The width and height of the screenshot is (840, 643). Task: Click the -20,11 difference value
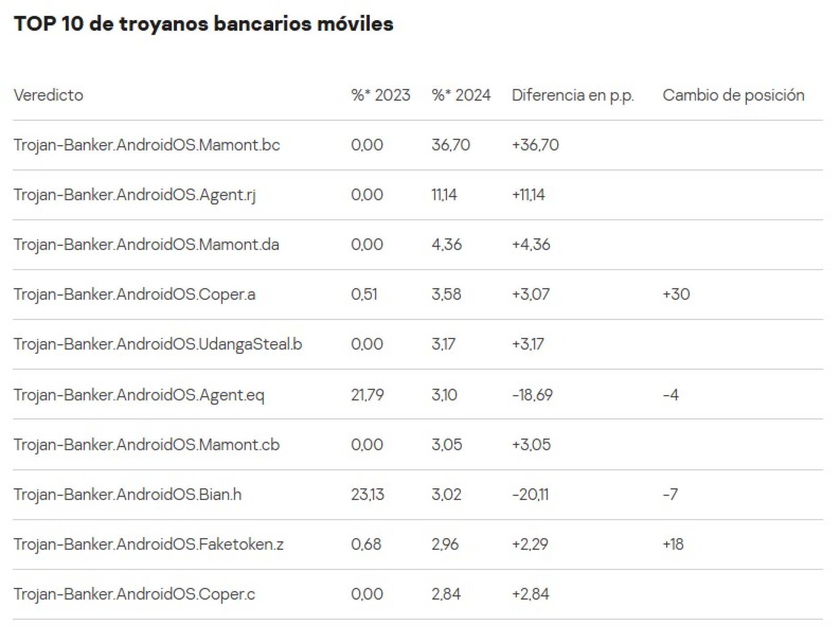[x=530, y=495]
